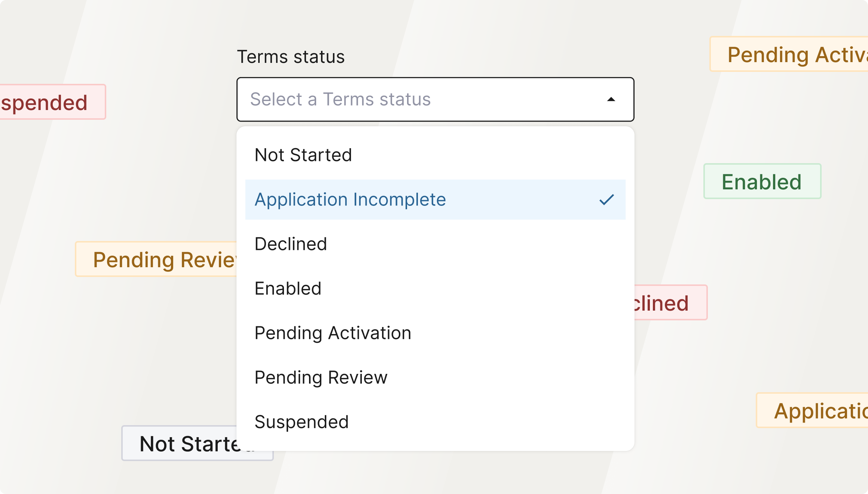Click checkmark icon beside Application Incomplete

click(x=606, y=199)
